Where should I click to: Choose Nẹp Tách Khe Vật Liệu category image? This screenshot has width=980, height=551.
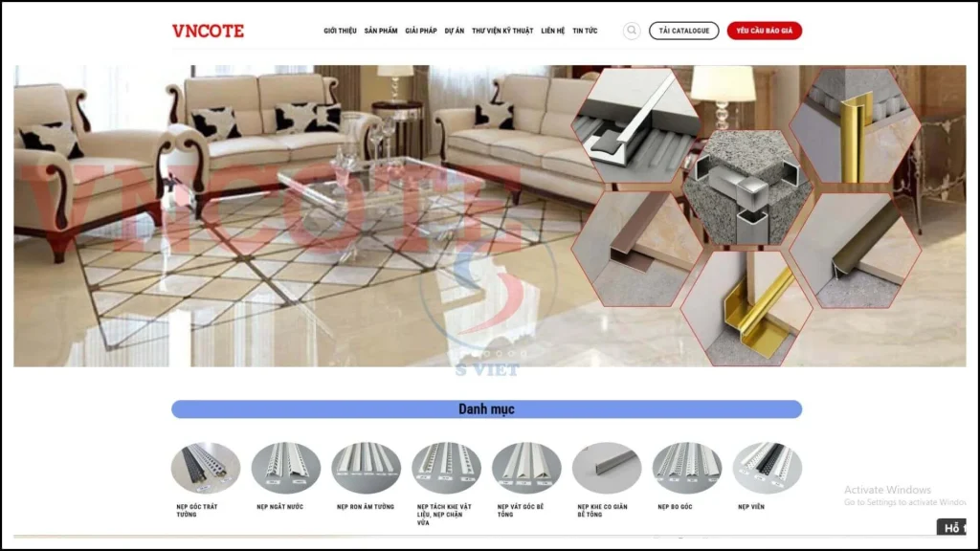click(446, 468)
